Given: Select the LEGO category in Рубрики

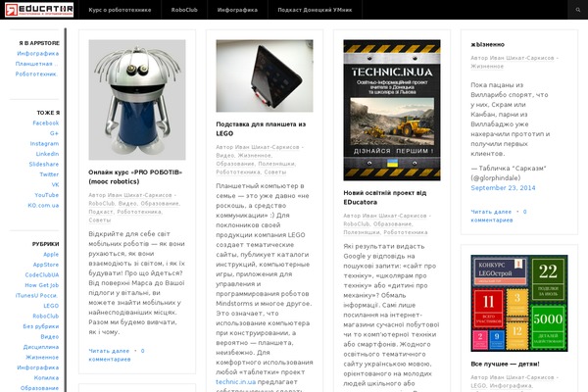Looking at the screenshot, I should tap(51, 306).
